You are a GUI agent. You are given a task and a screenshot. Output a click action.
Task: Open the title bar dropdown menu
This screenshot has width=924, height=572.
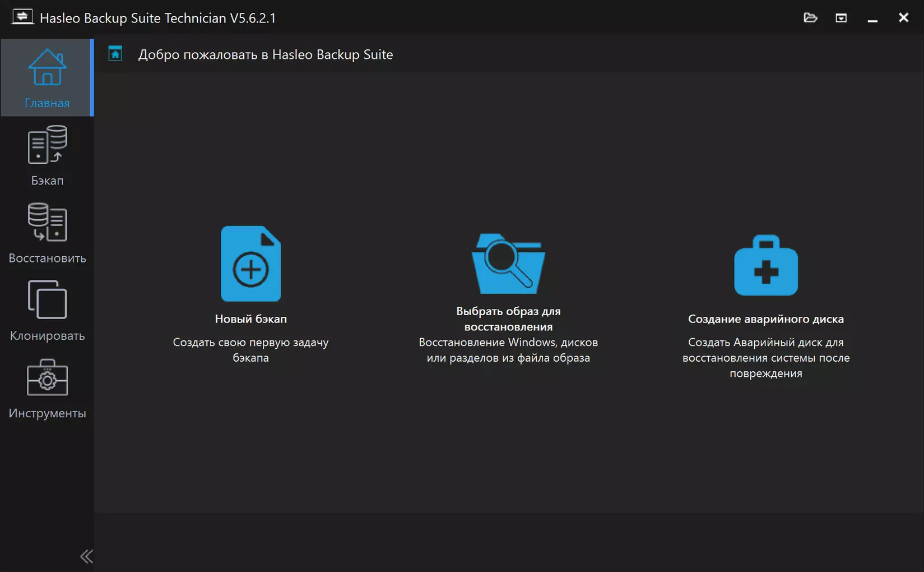tap(841, 18)
